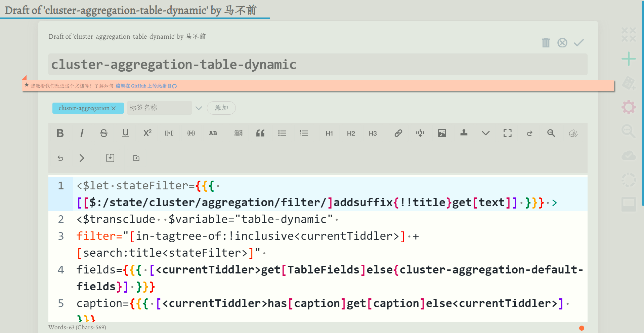Open the excise text tool

[420, 133]
